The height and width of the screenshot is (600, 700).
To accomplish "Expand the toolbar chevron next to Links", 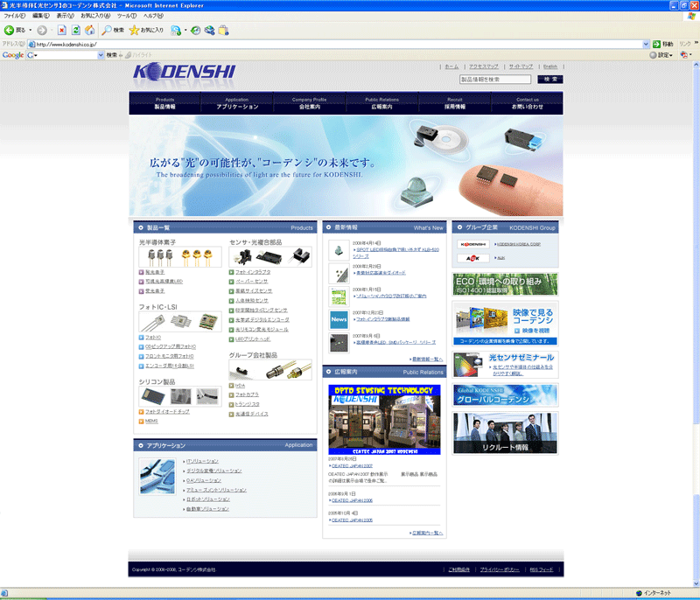I will pos(696,43).
